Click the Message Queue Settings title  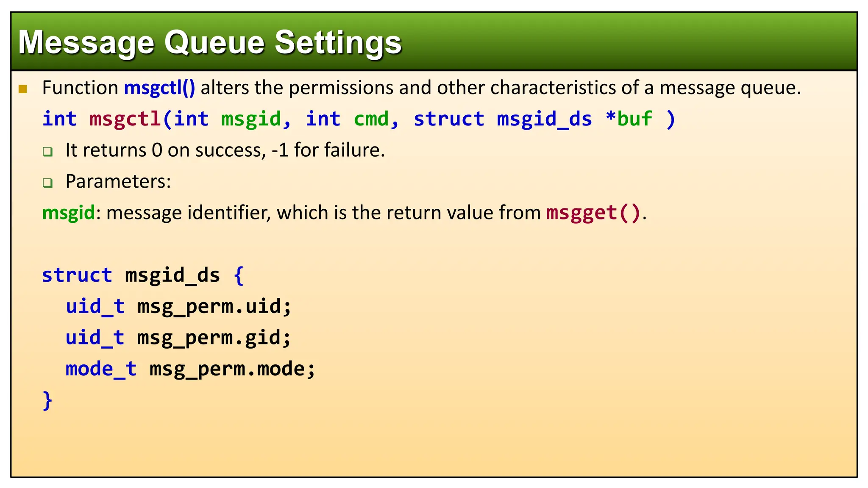coord(210,42)
